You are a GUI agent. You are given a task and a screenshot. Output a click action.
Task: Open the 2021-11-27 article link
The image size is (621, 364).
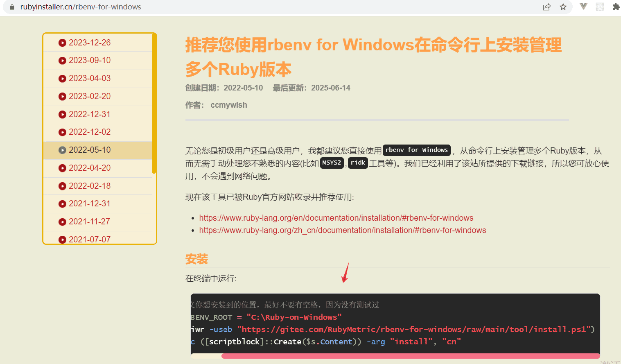pos(89,222)
